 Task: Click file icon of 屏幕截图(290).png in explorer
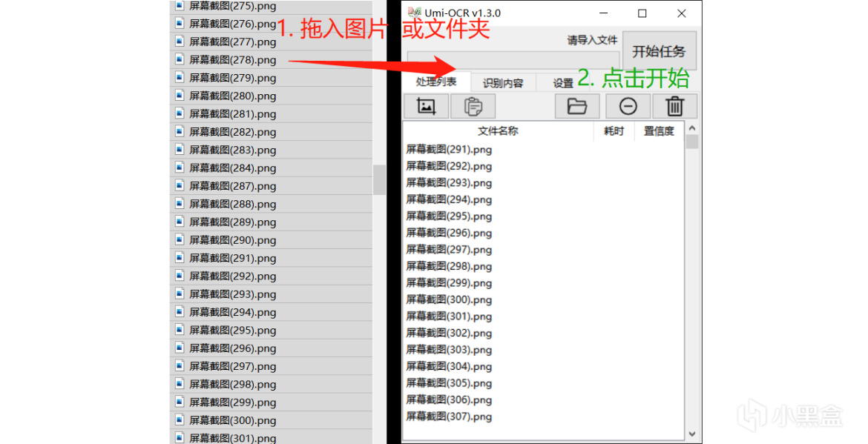(x=180, y=239)
